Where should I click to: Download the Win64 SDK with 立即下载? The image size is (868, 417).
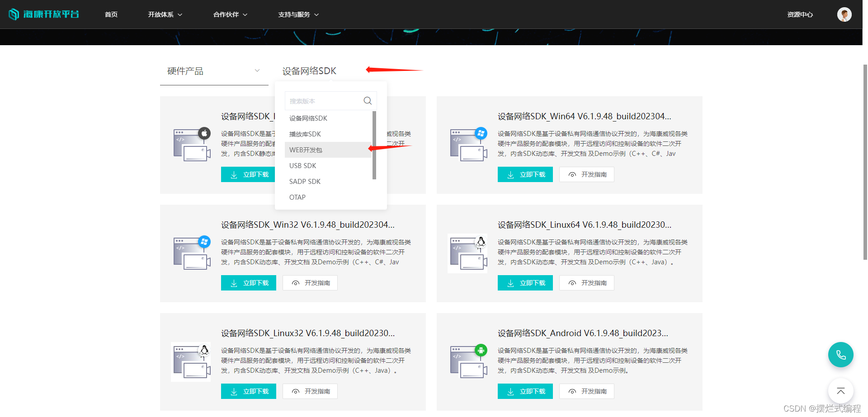[x=525, y=174]
